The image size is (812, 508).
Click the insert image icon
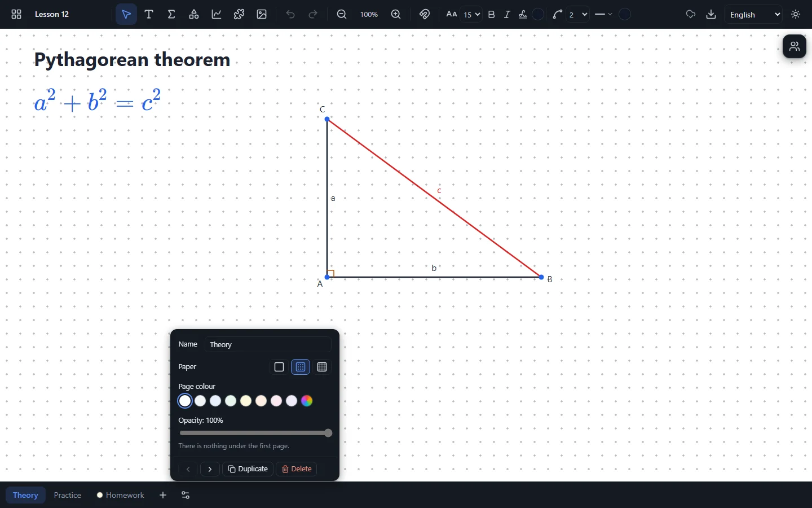[x=262, y=15]
